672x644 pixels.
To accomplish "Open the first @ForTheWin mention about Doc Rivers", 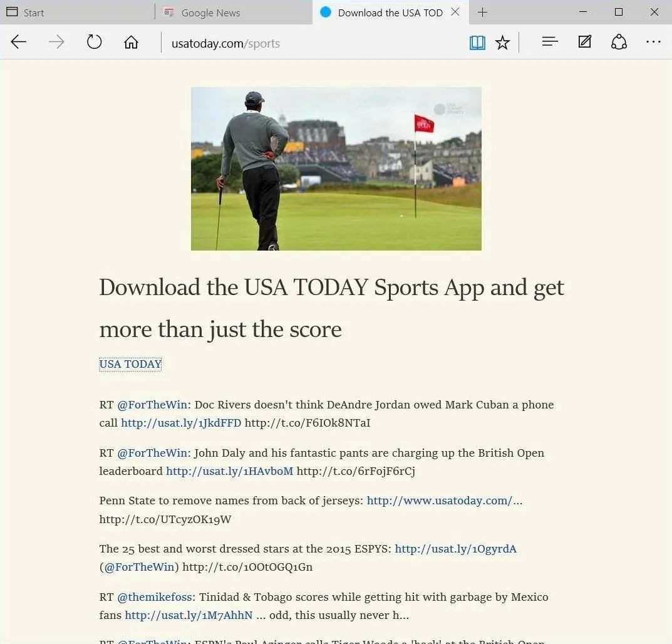I will [x=152, y=405].
